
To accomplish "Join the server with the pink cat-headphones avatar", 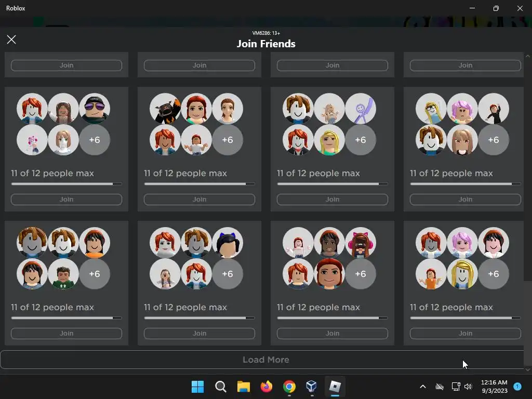I will [x=332, y=334].
